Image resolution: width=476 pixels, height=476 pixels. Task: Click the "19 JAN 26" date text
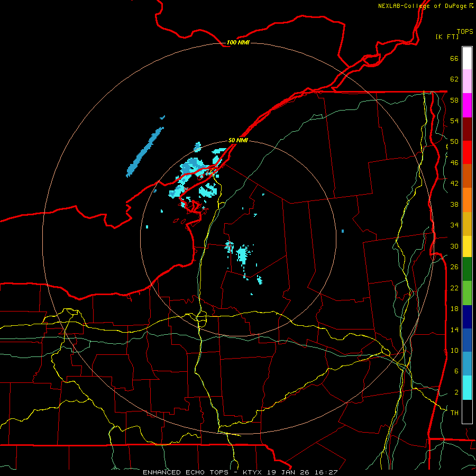coord(290,472)
